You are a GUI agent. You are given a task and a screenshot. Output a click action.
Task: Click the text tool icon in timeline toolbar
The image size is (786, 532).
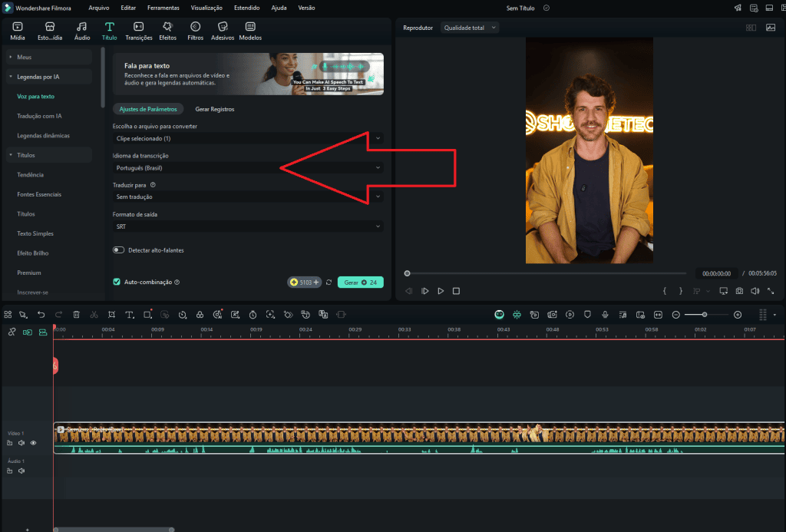pos(129,315)
